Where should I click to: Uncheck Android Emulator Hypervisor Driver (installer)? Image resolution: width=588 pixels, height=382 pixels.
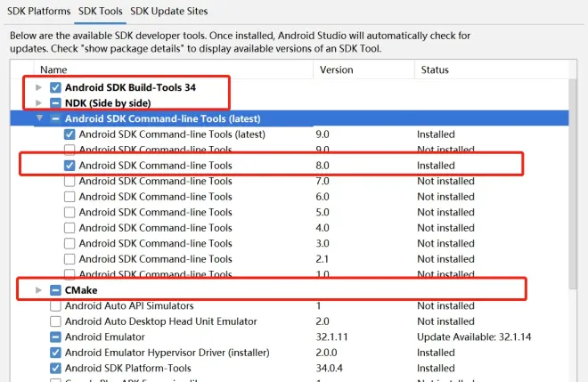point(55,353)
